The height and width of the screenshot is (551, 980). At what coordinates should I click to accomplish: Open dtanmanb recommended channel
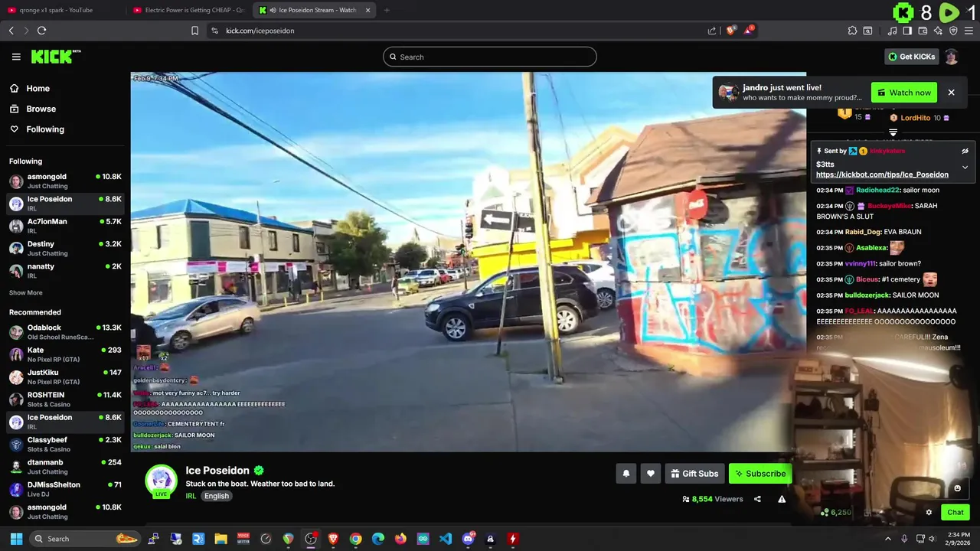65,467
